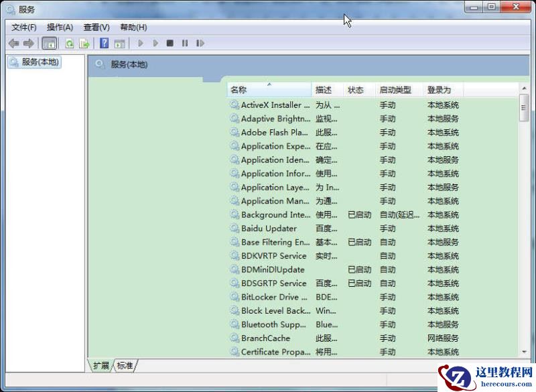536x392 pixels.
Task: Click the pause service icon
Action: pos(185,43)
